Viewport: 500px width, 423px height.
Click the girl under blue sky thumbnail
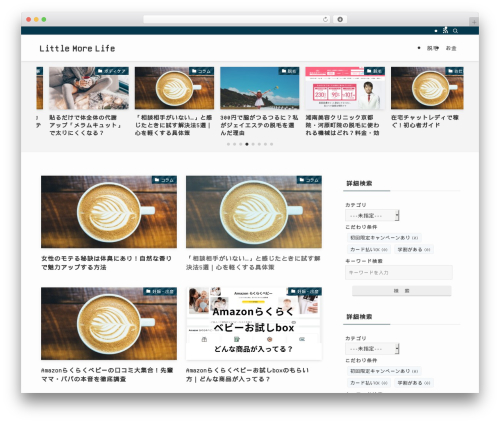pyautogui.click(x=259, y=88)
